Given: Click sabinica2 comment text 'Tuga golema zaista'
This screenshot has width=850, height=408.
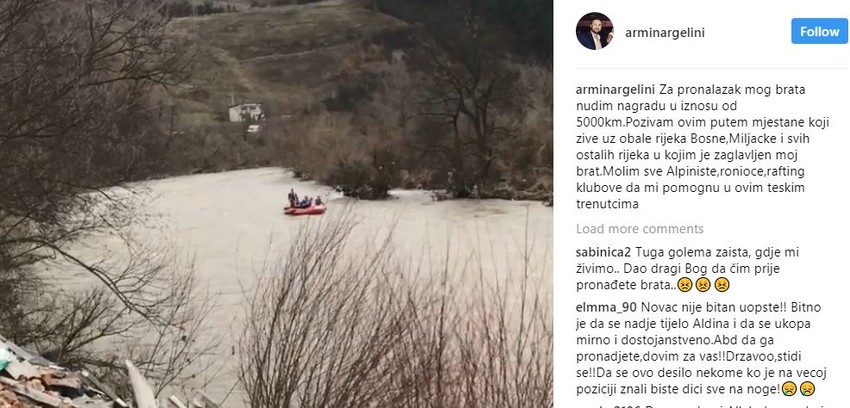Looking at the screenshot, I should click(x=682, y=252).
